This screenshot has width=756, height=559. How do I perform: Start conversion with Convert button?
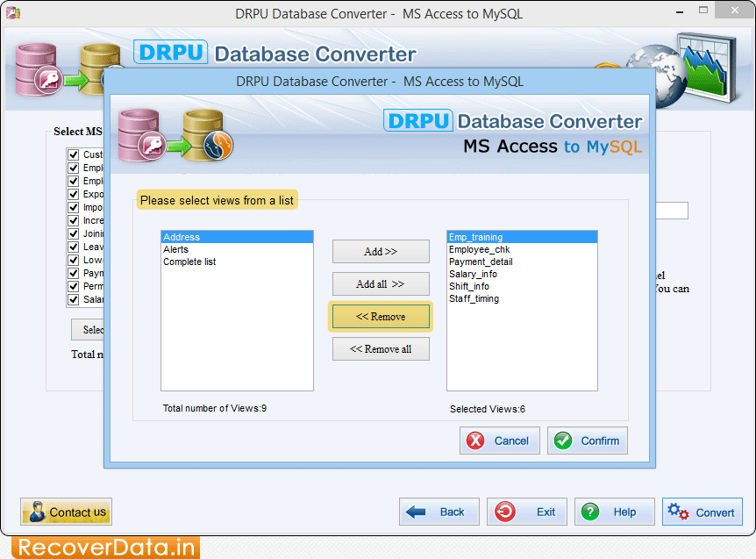pyautogui.click(x=702, y=512)
